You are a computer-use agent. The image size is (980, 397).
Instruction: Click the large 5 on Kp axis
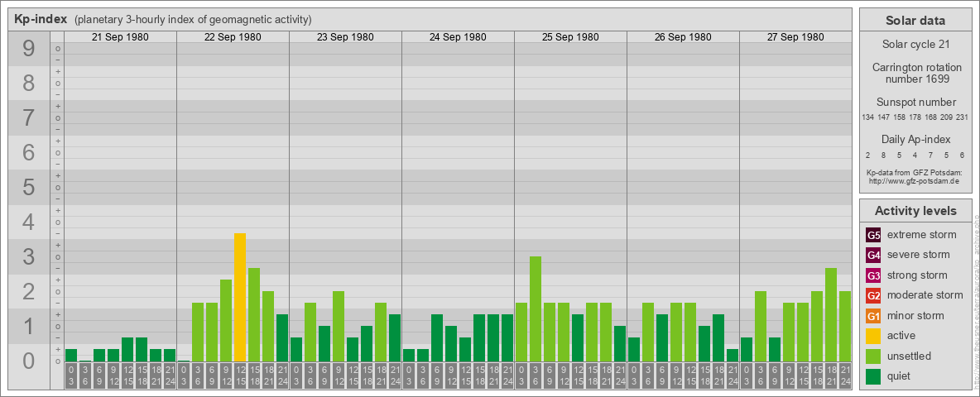click(29, 187)
